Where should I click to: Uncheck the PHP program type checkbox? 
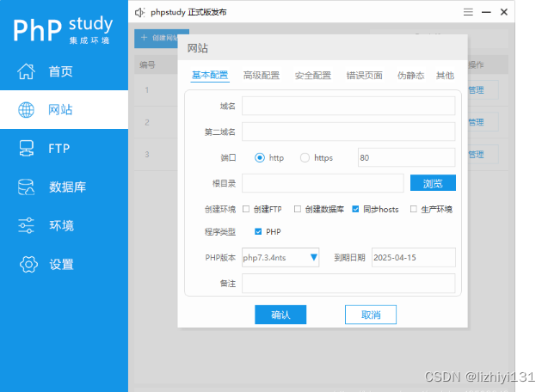pyautogui.click(x=258, y=231)
